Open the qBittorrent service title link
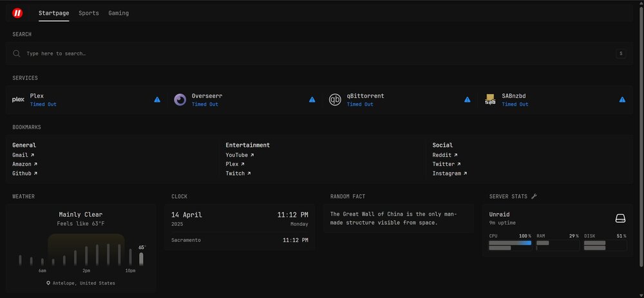 tap(366, 96)
